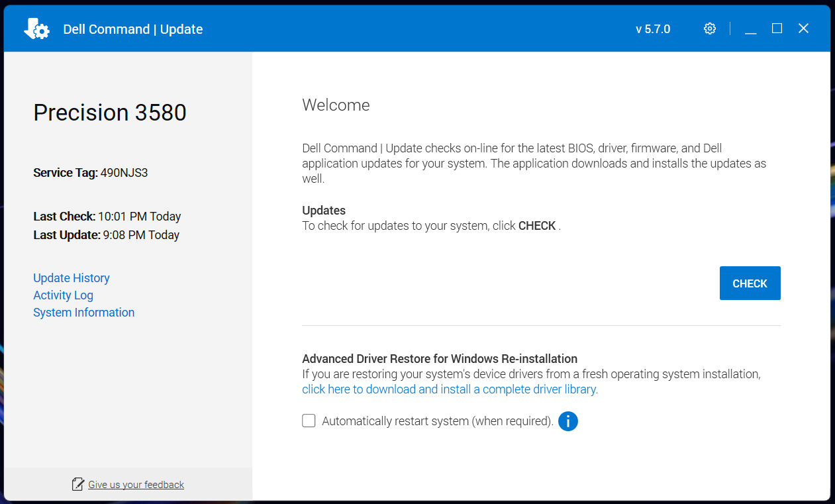Viewport: 835px width, 504px height.
Task: Click the 'Dell Command | Update' title text
Action: (x=133, y=29)
